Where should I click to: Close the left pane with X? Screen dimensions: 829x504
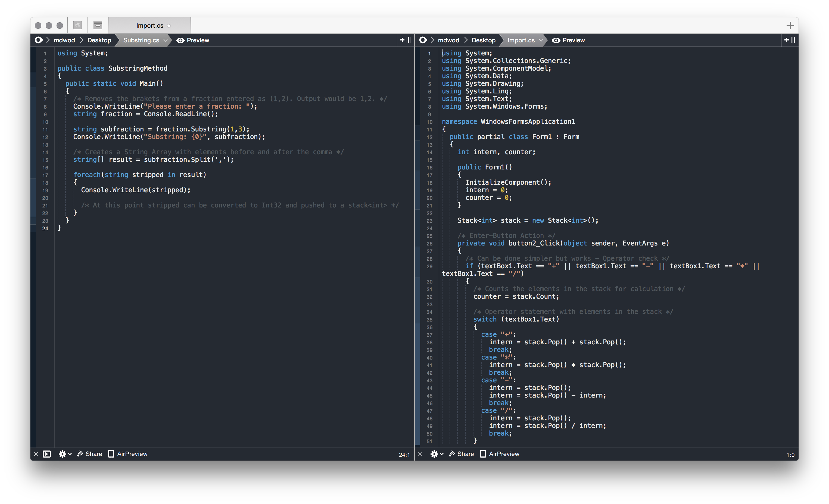click(x=36, y=454)
